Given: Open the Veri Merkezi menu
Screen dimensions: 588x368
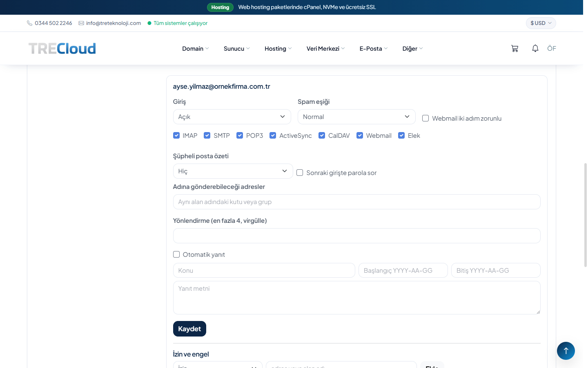Looking at the screenshot, I should click(x=326, y=49).
